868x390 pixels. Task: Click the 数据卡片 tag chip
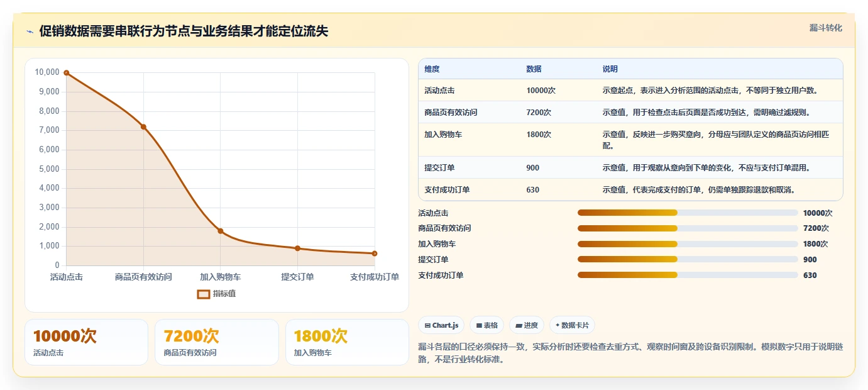pos(572,325)
